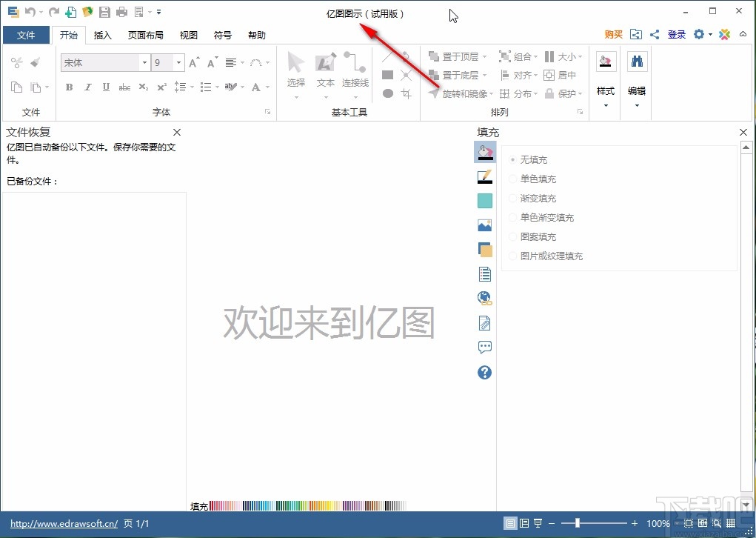Apply subscript X₂ formatting
Viewport: 756px width, 538px height.
[143, 87]
